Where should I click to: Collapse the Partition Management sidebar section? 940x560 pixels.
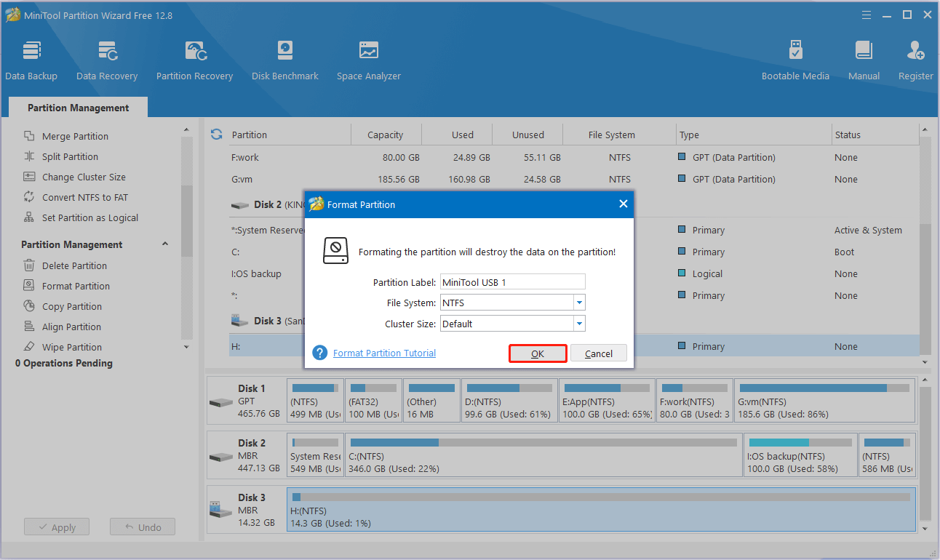click(165, 244)
